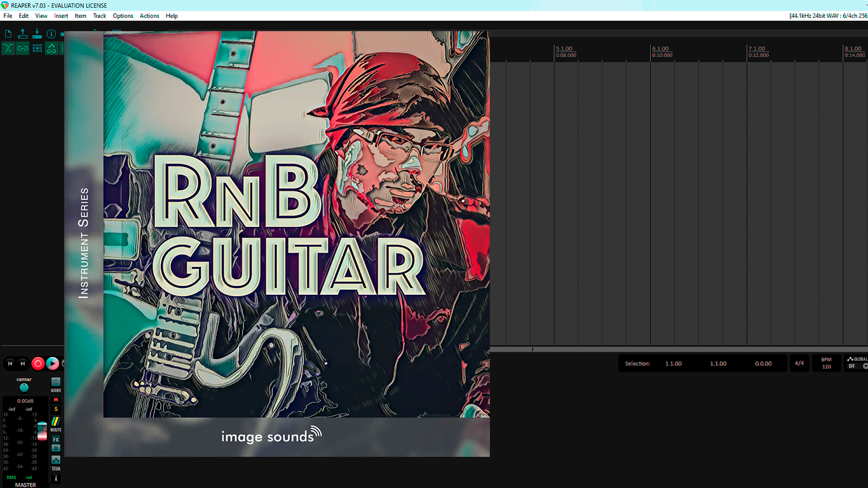Click the RMS meter label
The width and height of the screenshot is (868, 488).
(11, 477)
